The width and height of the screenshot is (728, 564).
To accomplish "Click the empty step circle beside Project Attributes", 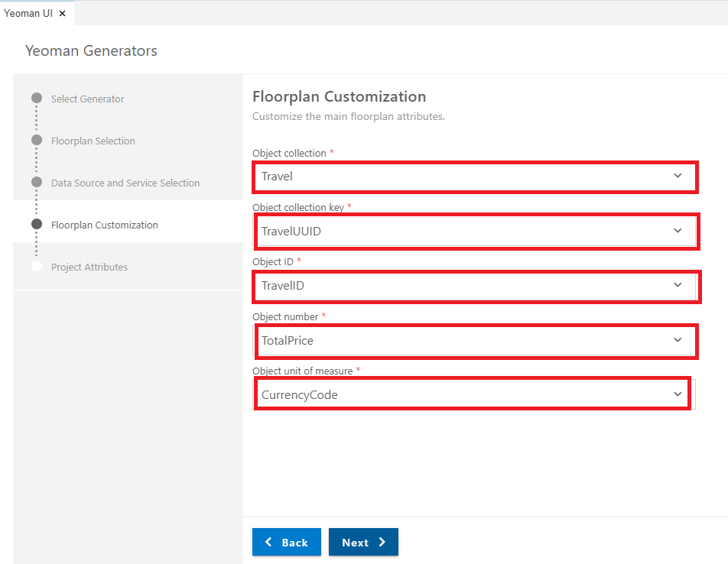I will [x=37, y=266].
